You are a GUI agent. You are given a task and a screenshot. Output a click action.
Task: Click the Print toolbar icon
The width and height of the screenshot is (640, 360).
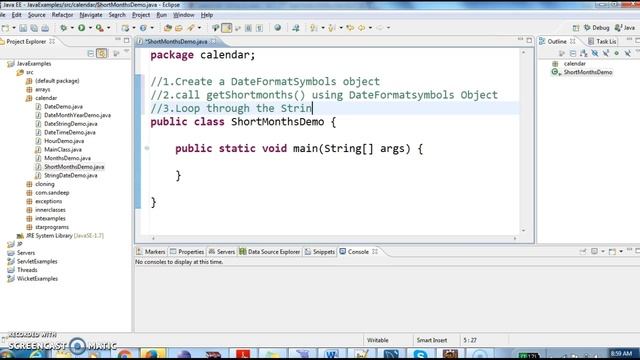click(x=45, y=28)
